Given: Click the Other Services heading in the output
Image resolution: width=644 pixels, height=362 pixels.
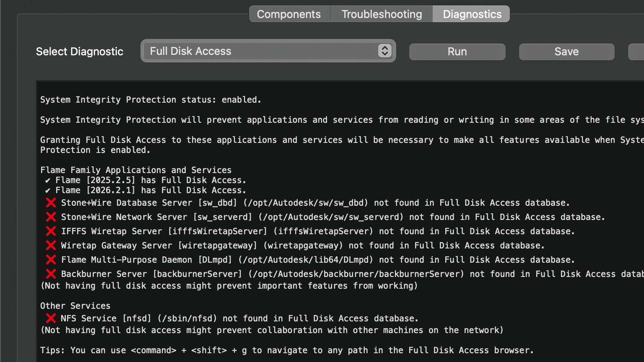Looking at the screenshot, I should 75,306.
